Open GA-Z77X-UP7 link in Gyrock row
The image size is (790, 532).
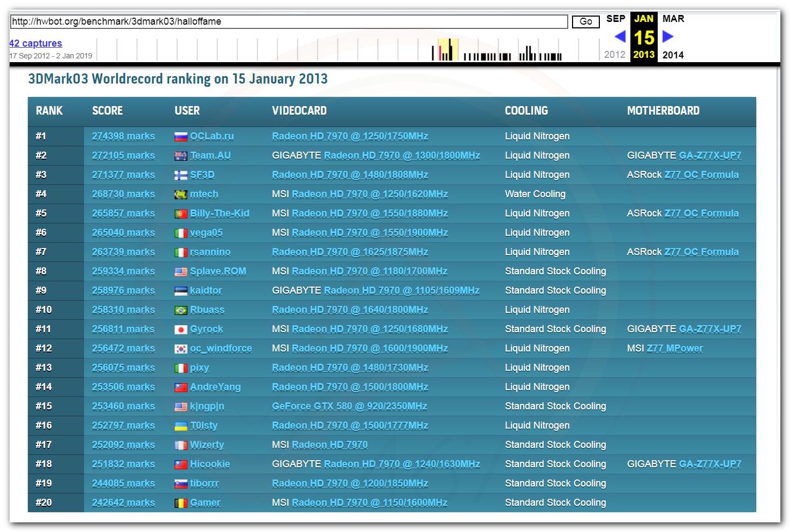(x=710, y=329)
